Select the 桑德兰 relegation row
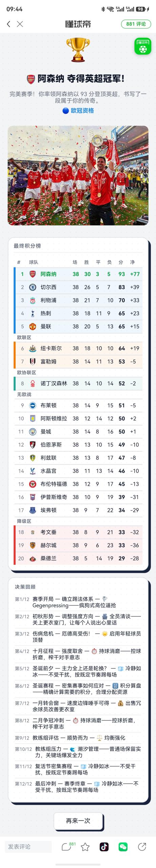 [78, 558]
